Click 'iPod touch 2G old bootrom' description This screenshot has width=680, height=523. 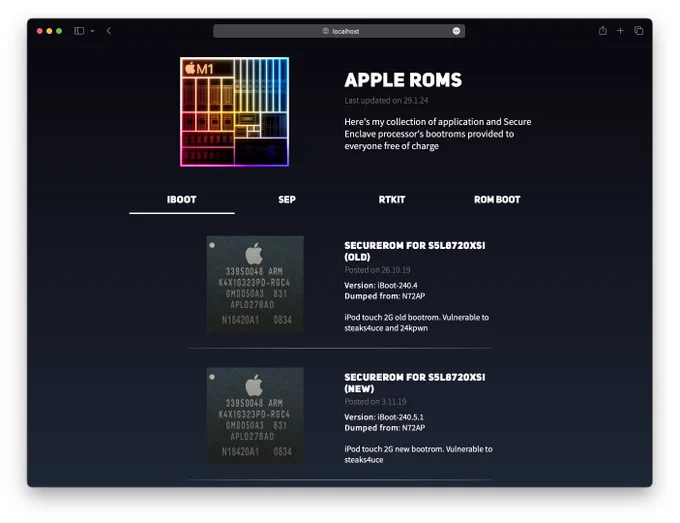[417, 323]
